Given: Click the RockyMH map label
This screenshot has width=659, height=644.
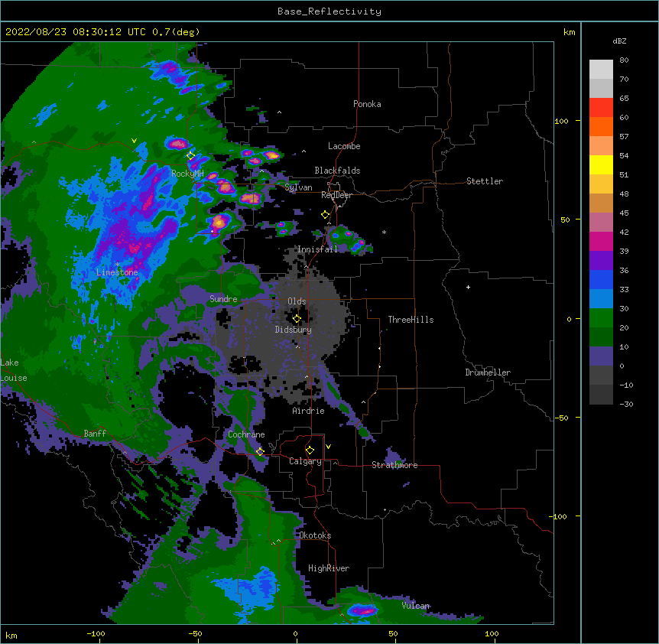Looking at the screenshot, I should (187, 174).
